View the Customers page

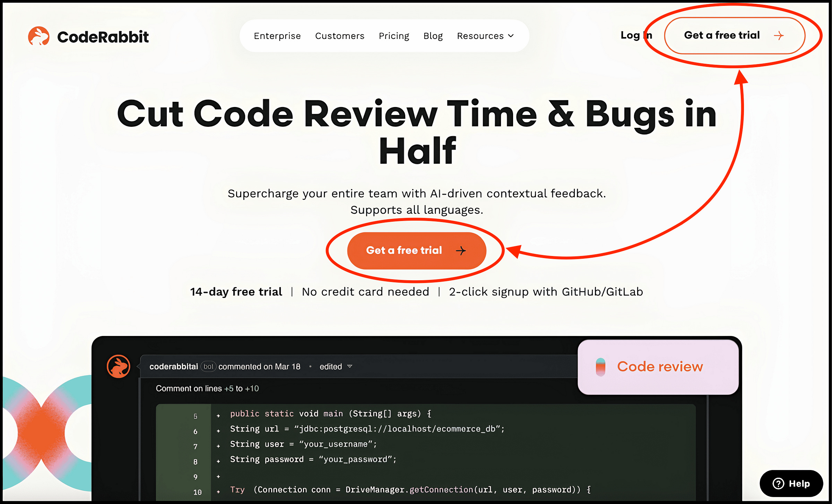pos(340,36)
